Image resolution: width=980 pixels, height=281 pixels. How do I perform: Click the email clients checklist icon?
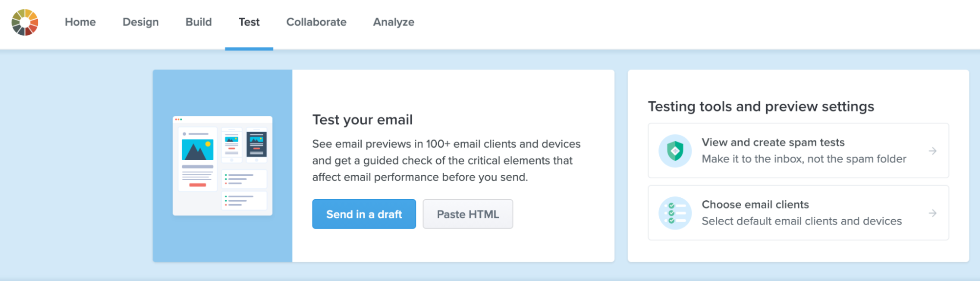(675, 213)
